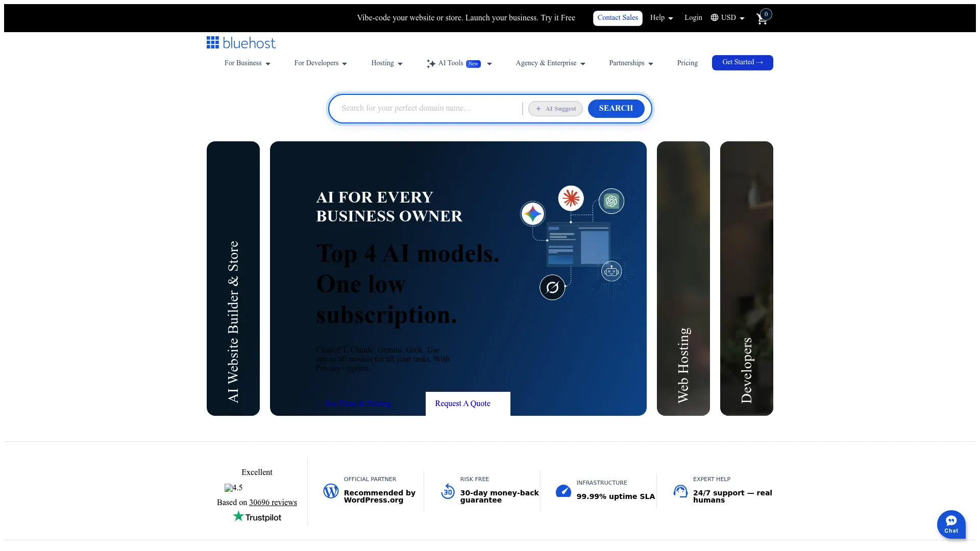Click the "Excellent" rating label
Image resolution: width=980 pixels, height=551 pixels.
coord(257,472)
